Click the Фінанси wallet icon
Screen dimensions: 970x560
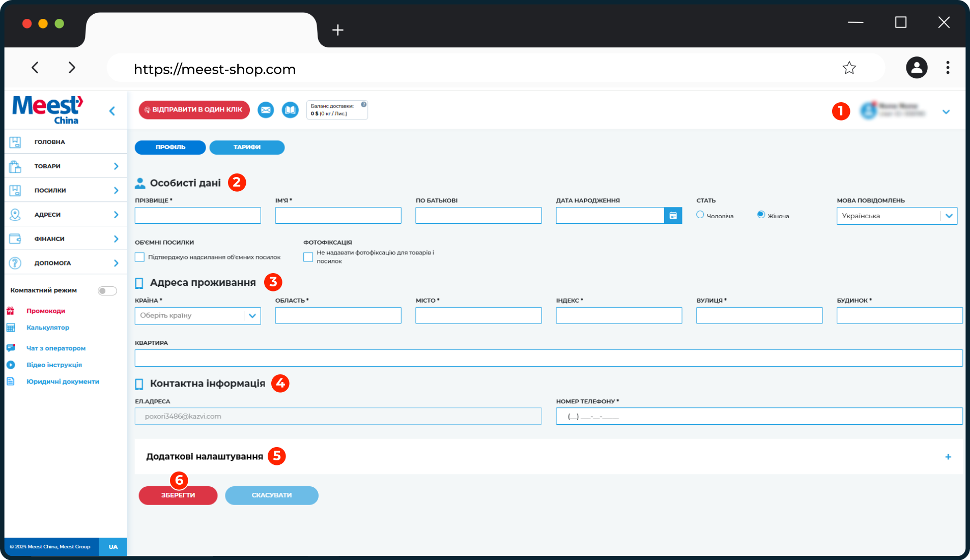[15, 239]
